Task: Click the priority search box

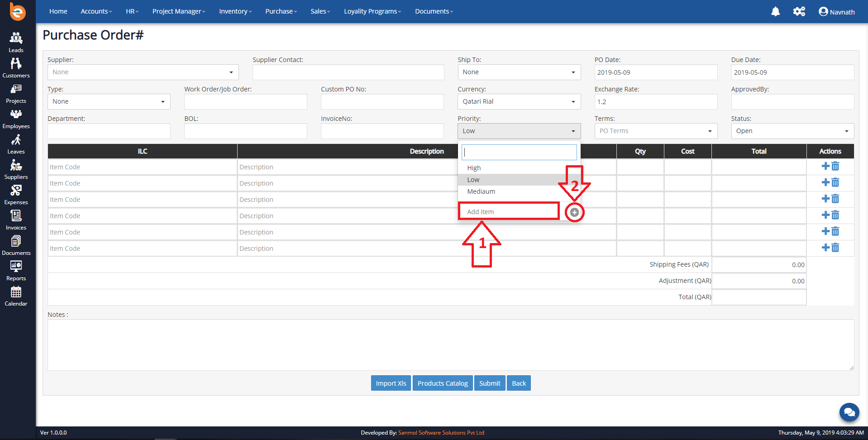Action: 519,153
